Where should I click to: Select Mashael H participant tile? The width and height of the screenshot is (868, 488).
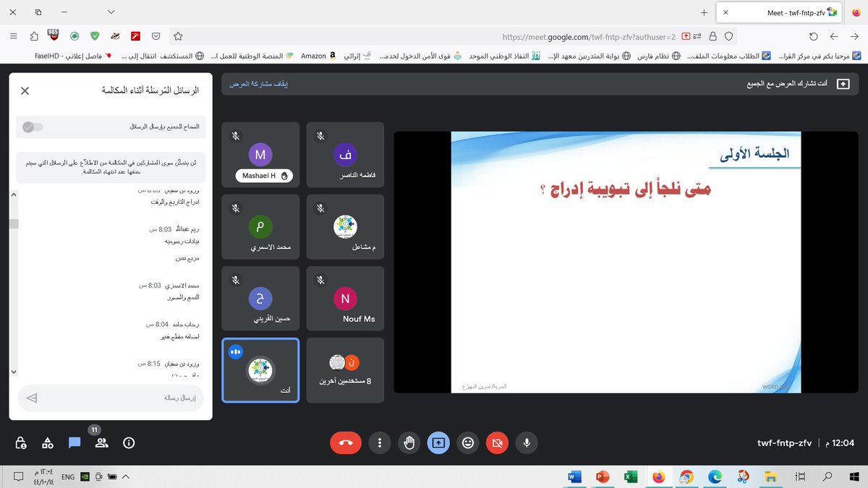point(260,153)
